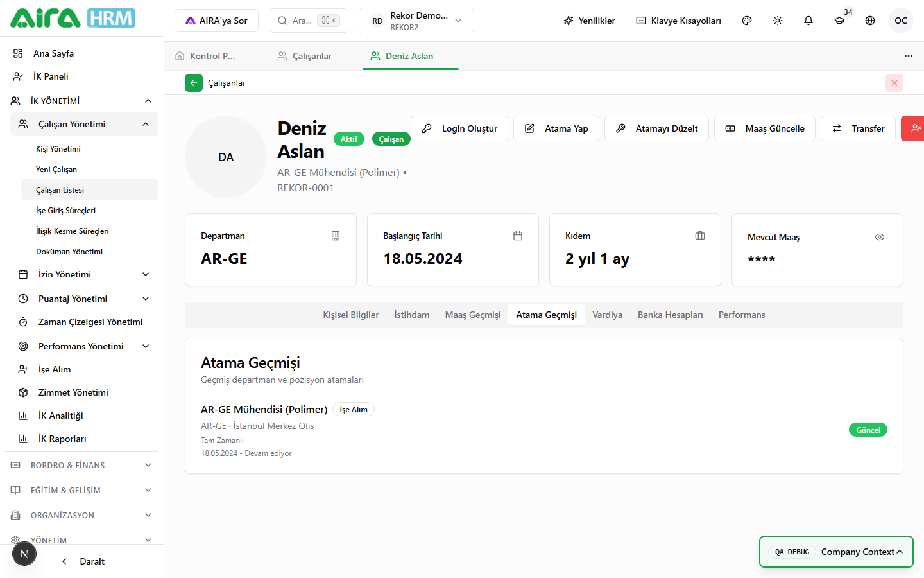Open İstihdam tab
Screen dimensions: 924x578
point(412,315)
